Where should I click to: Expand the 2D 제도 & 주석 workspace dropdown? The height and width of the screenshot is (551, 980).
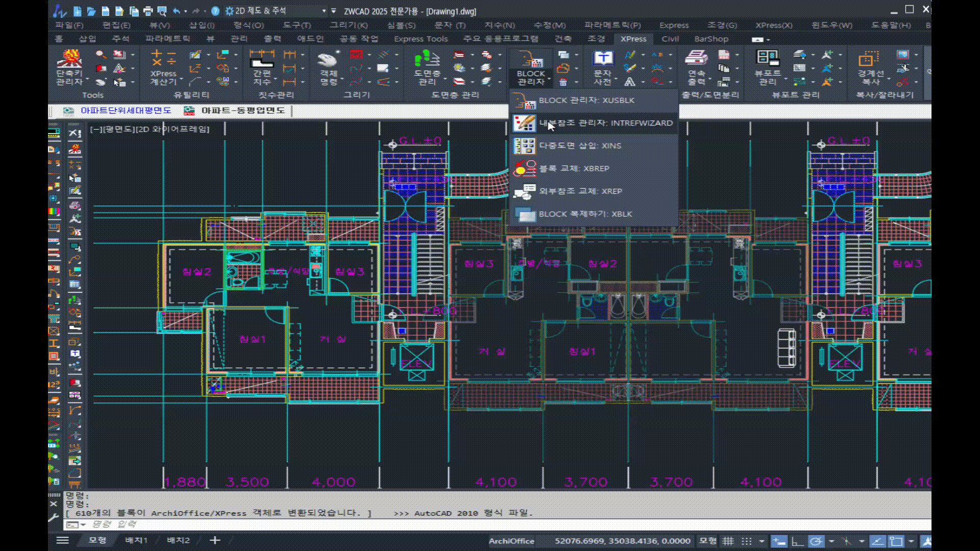[324, 11]
